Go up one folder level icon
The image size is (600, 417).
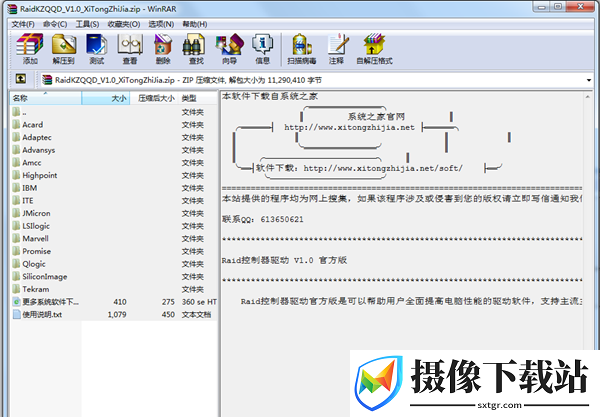coord(21,79)
